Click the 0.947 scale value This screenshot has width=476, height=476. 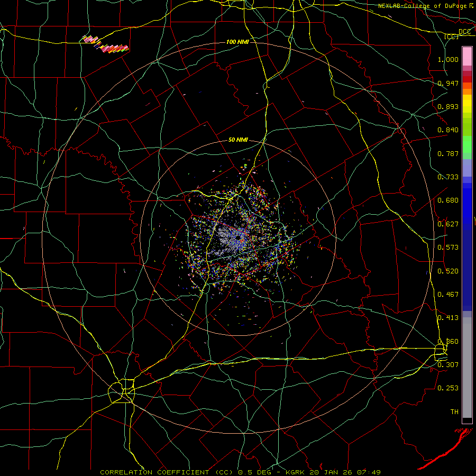point(448,83)
